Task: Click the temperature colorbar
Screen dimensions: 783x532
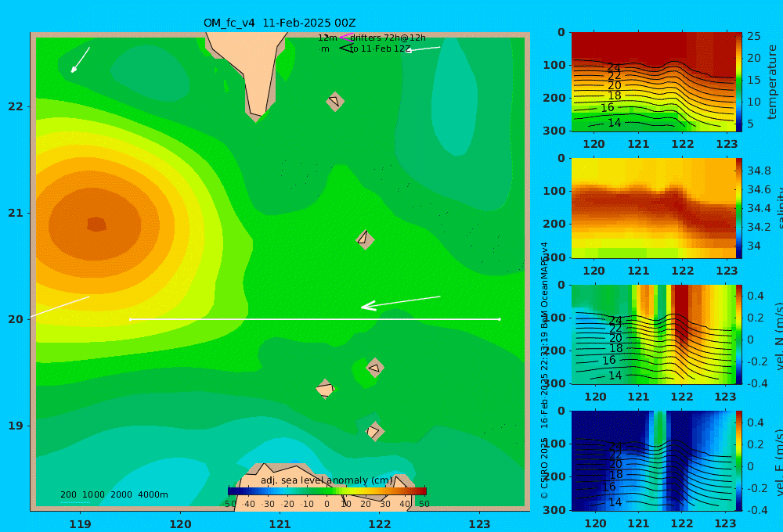Action: 739,82
